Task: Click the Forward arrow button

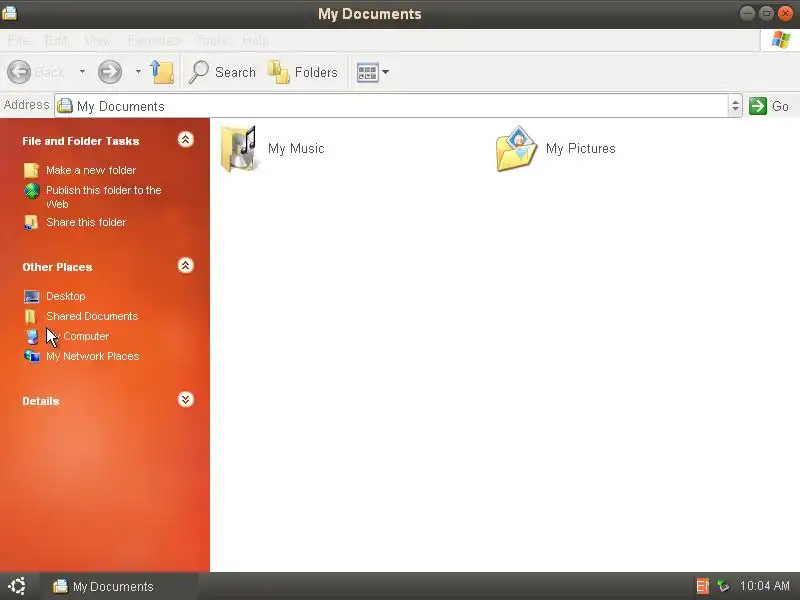Action: click(110, 72)
